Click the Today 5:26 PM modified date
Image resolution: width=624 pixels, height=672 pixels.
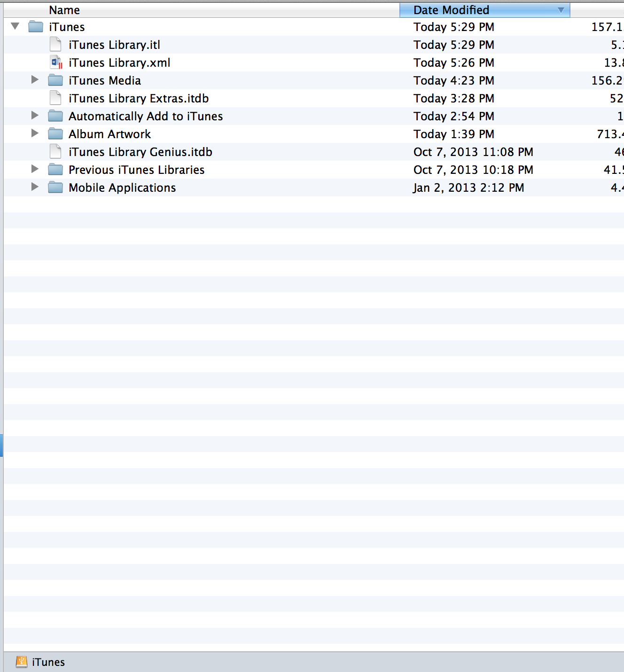point(454,63)
